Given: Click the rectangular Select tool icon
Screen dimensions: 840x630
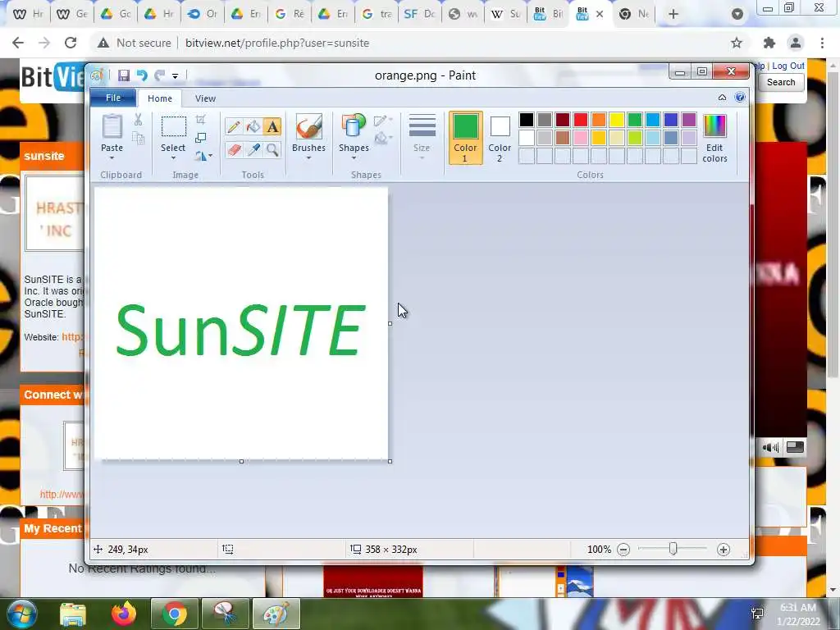Looking at the screenshot, I should point(174,127).
